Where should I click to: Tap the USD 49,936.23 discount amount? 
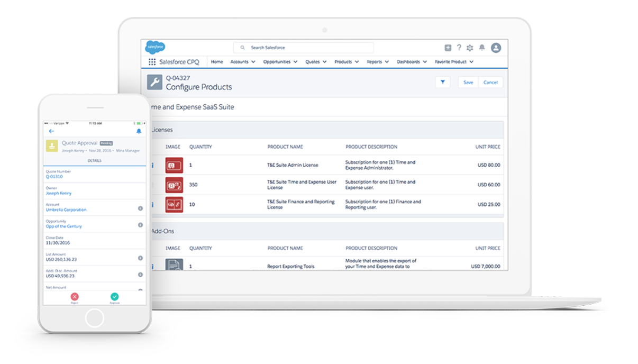(60, 276)
